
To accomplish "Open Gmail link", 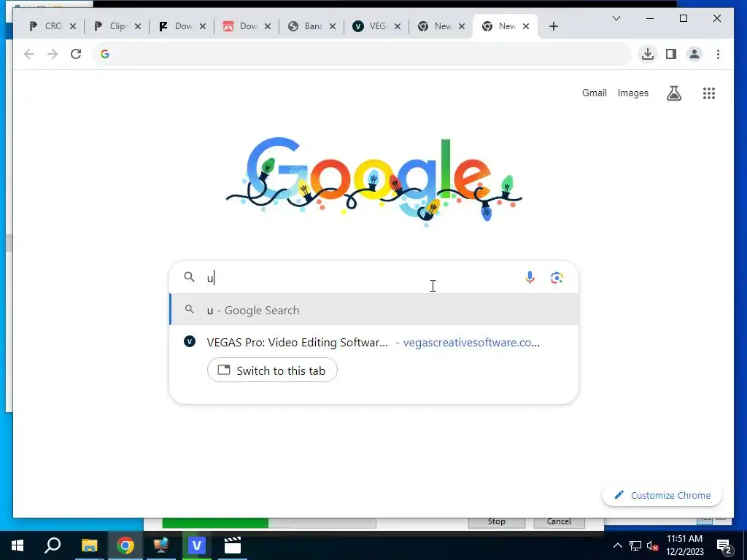I will pyautogui.click(x=594, y=93).
